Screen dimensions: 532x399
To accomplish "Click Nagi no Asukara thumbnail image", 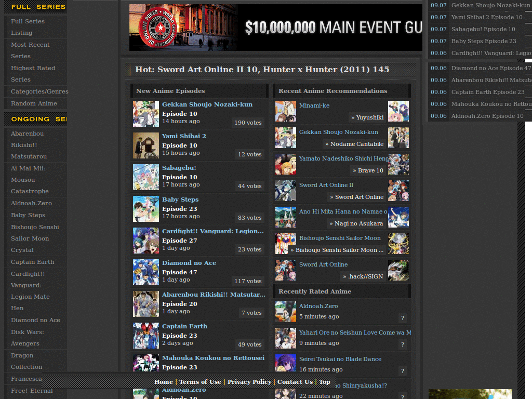I will click(398, 217).
